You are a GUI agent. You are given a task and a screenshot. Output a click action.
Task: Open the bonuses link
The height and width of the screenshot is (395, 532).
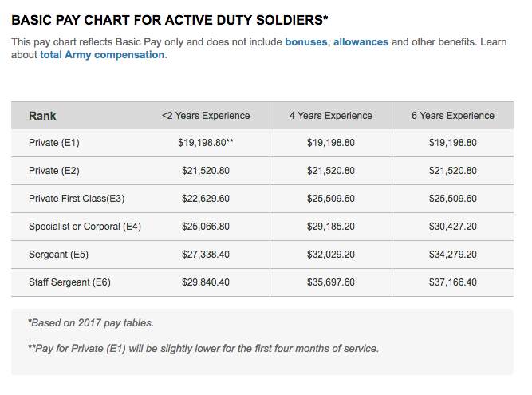coord(305,41)
